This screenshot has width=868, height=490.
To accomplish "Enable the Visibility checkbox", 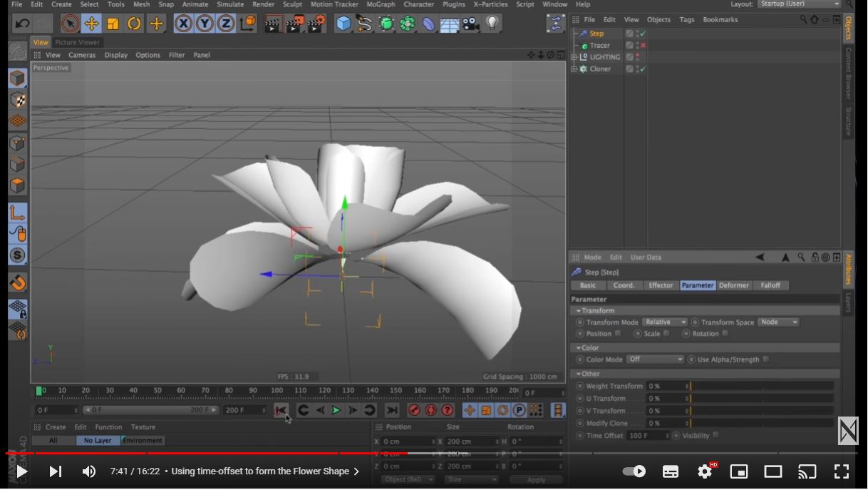I will point(715,435).
